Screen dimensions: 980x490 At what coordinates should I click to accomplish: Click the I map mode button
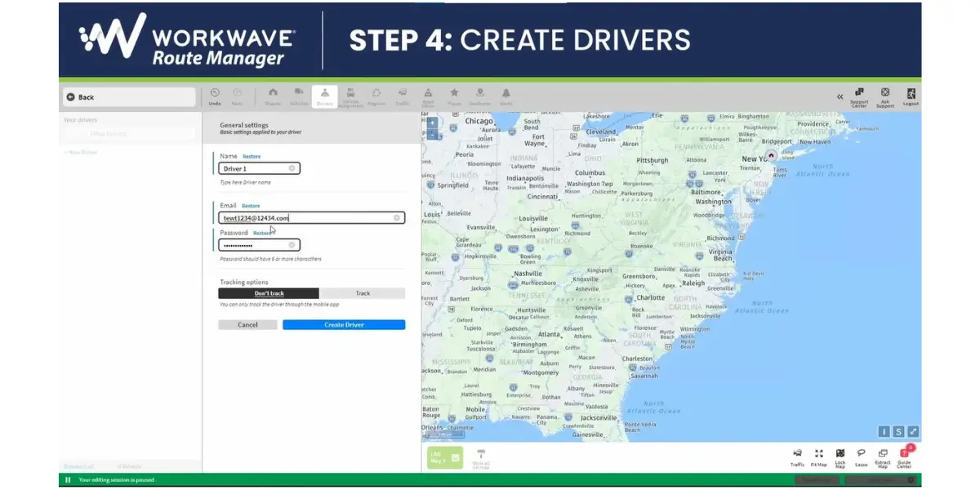tap(884, 431)
